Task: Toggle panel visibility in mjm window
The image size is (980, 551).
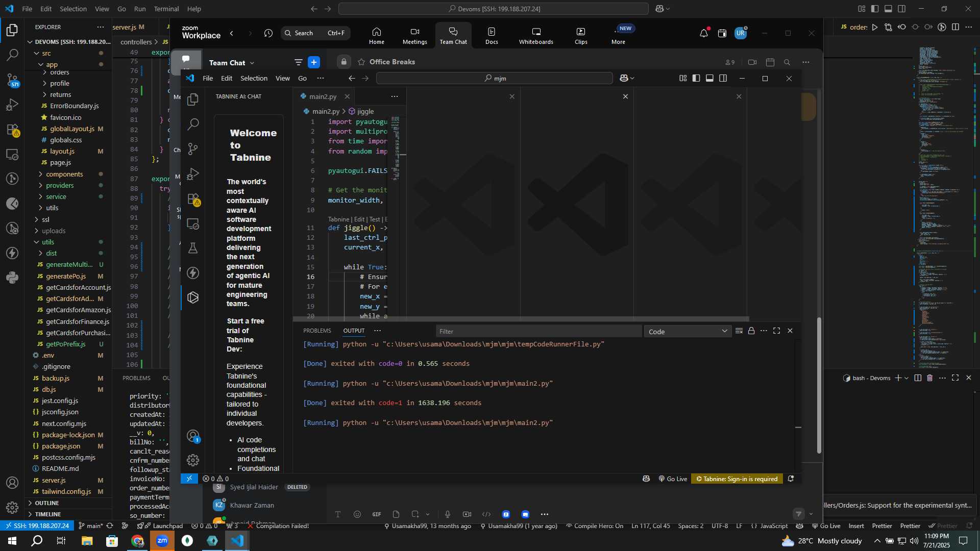Action: coord(709,78)
